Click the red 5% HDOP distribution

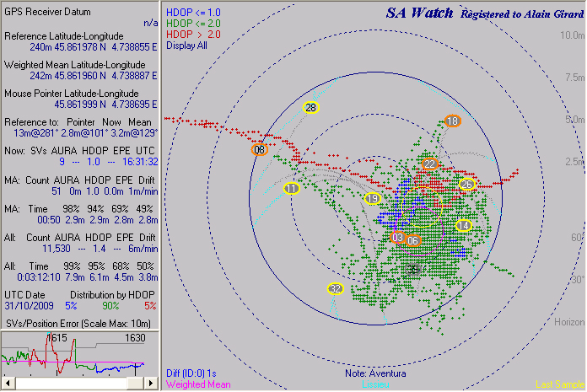[150, 306]
